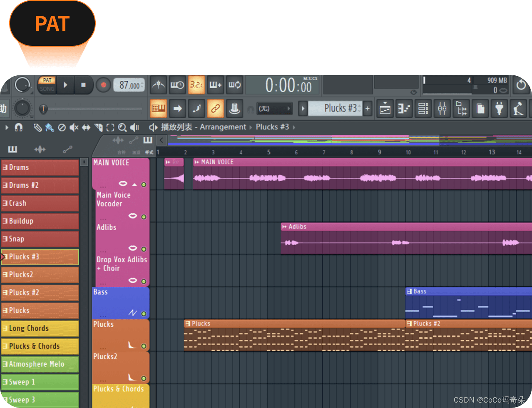The image size is (532, 408).
Task: Open the Mixer window icon
Action: click(x=442, y=109)
